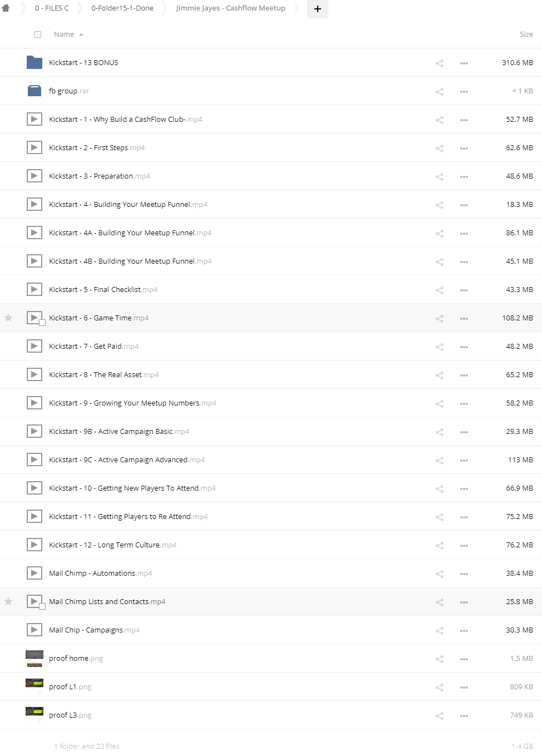Viewport: 542px width, 756px height.
Task: Open the Kickstart - 13 BONUS folder icon
Action: [35, 62]
